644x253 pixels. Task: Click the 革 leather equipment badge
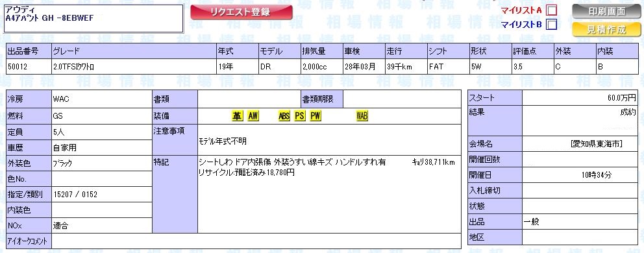pos(238,116)
